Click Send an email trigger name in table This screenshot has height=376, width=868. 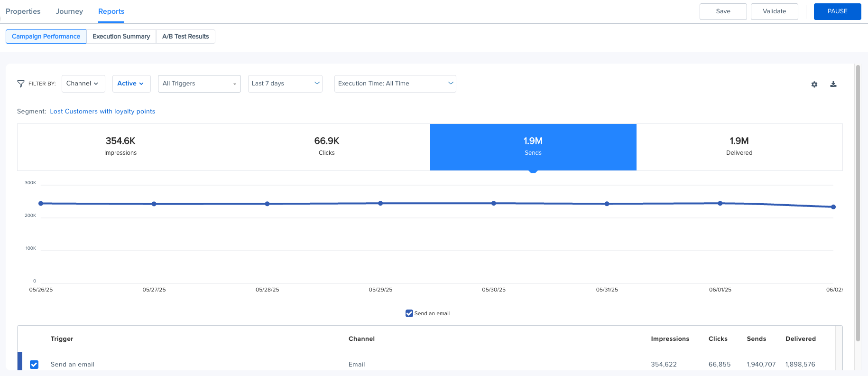click(x=73, y=365)
